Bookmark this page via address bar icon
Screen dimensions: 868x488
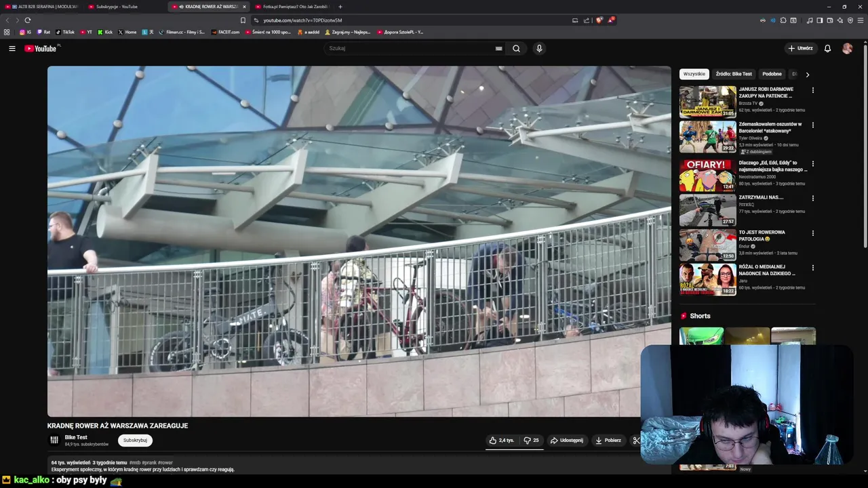[x=243, y=20]
